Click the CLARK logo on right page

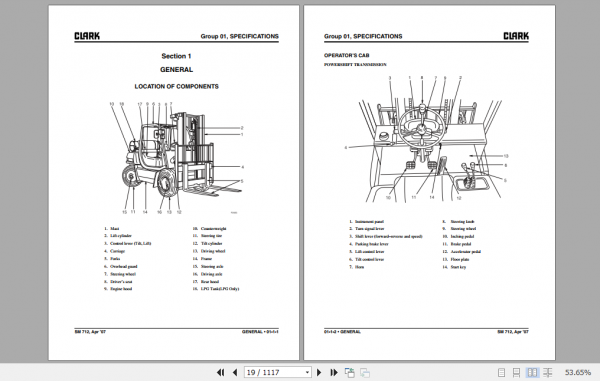tap(516, 36)
